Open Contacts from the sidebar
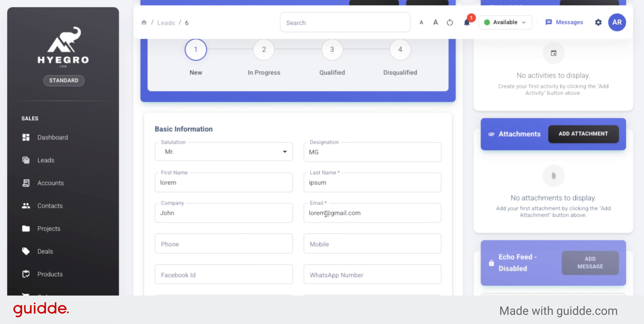Screen dimensions: 644x324 point(50,206)
